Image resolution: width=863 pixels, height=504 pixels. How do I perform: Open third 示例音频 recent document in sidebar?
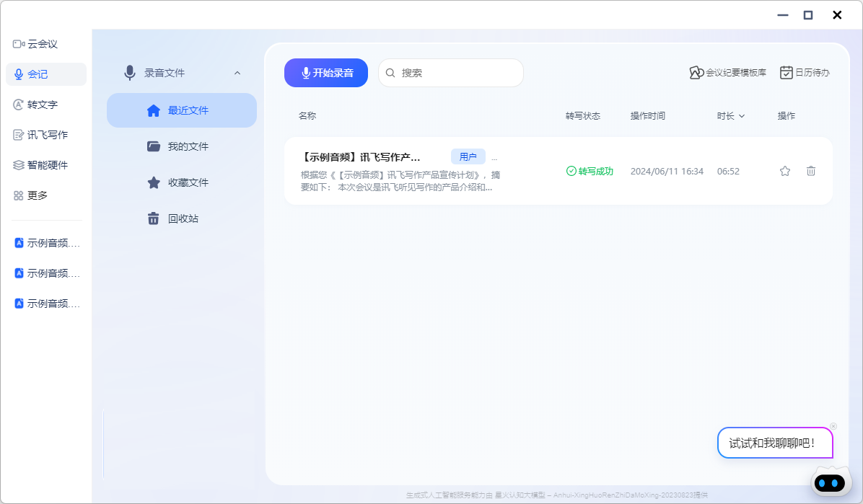coord(48,303)
